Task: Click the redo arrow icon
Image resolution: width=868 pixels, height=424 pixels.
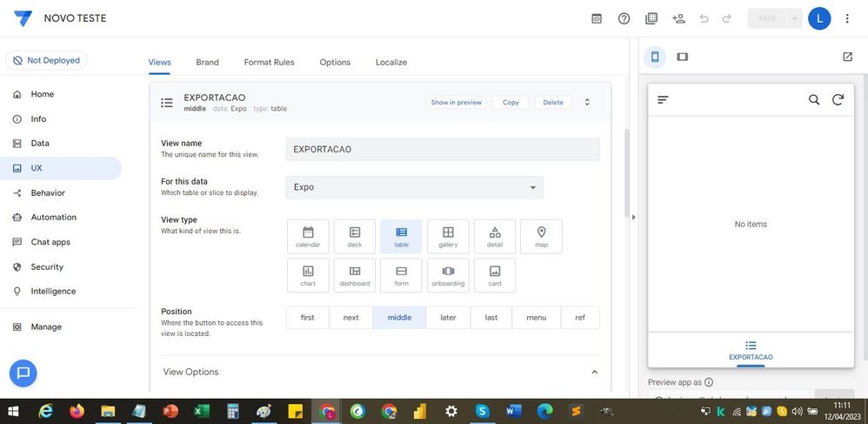Action: click(x=727, y=18)
